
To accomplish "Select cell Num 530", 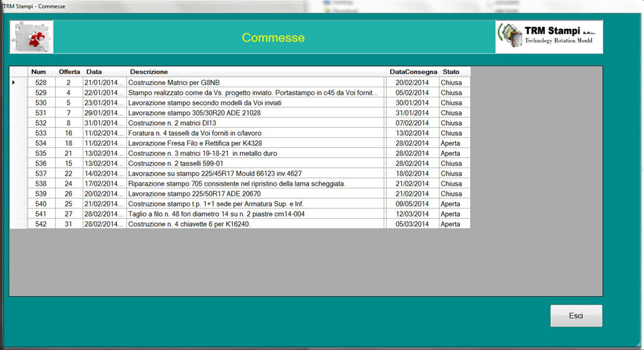I will pos(41,103).
